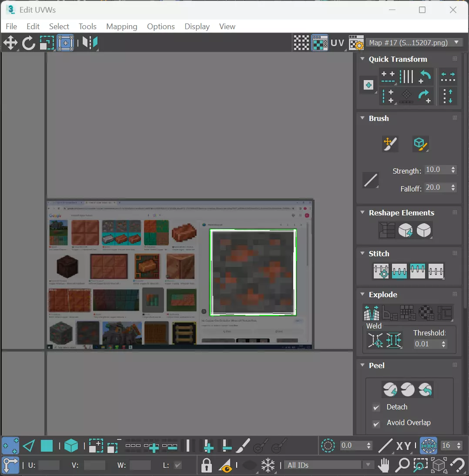Click Flatten by Polygon Angle icon
The width and height of the screenshot is (469, 476).
pyautogui.click(x=390, y=313)
